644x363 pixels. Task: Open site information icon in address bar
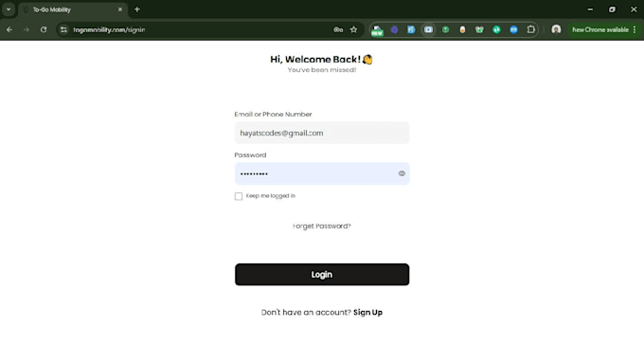(x=63, y=29)
